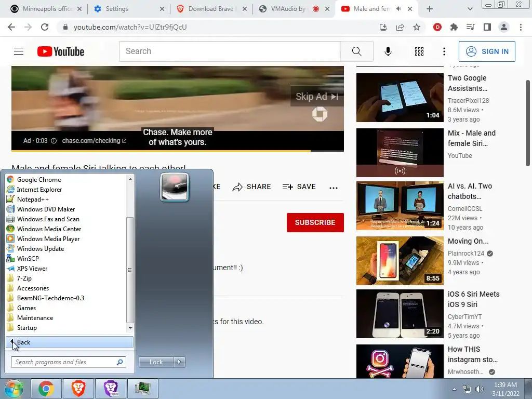The height and width of the screenshot is (399, 532).
Task: Click Back in the Start menu
Action: (70, 342)
